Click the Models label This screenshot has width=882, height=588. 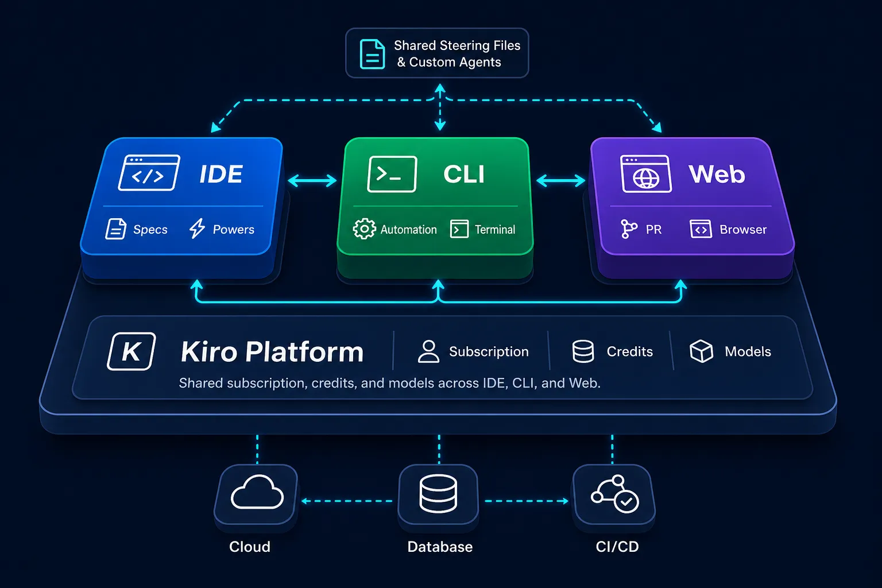pos(748,351)
